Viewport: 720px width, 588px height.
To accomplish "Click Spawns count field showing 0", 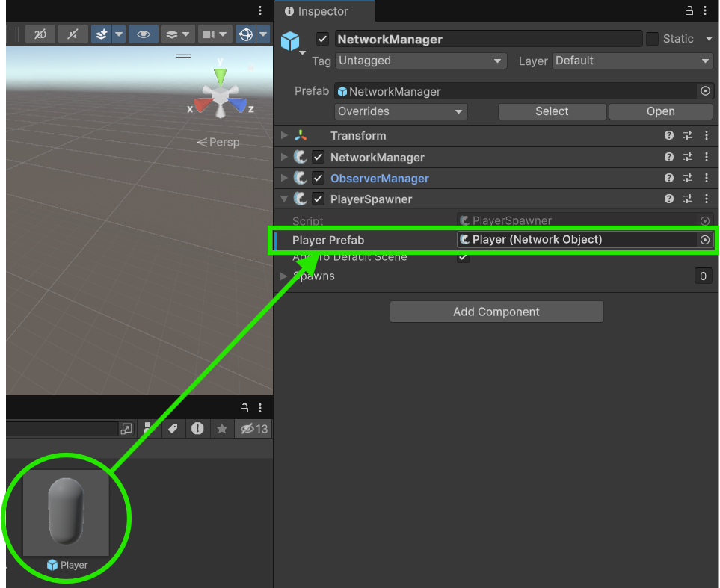I will click(703, 276).
